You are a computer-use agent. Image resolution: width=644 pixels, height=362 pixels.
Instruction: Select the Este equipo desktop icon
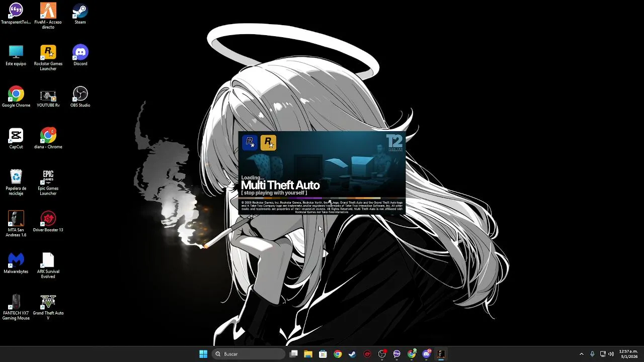16,55
